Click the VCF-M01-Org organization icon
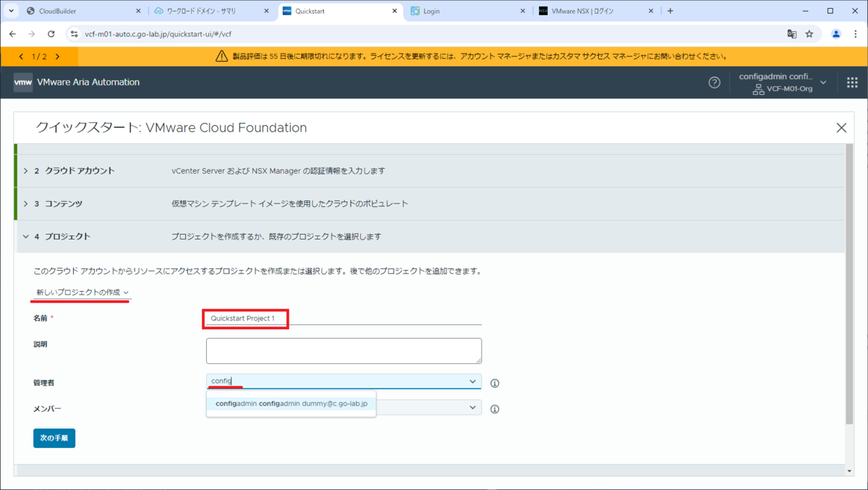The height and width of the screenshot is (490, 868). click(758, 89)
